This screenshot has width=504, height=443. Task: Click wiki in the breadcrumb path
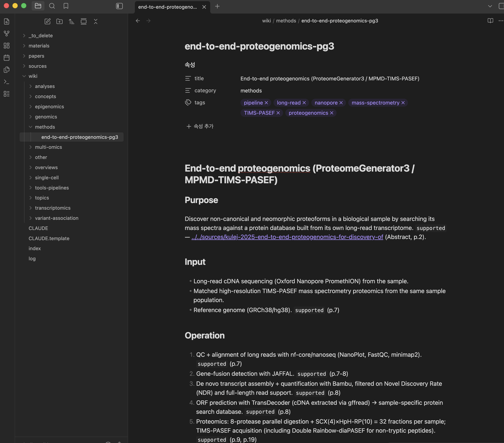267,21
